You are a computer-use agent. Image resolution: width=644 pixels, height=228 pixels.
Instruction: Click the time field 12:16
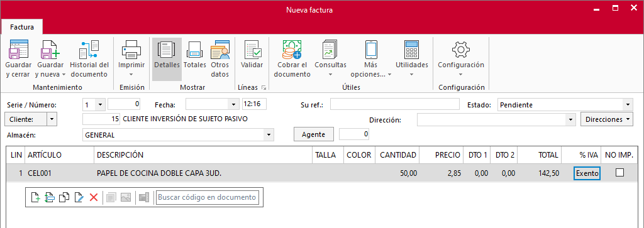point(254,104)
